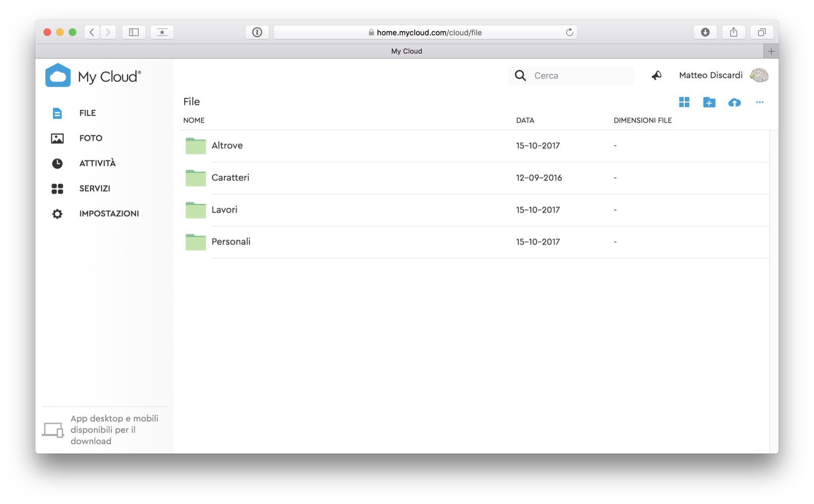Open the Servizi grid icon
This screenshot has height=504, width=814.
pyautogui.click(x=57, y=189)
